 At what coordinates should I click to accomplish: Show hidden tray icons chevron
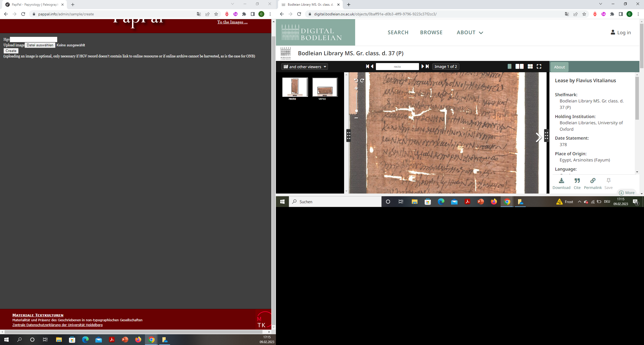pos(579,202)
